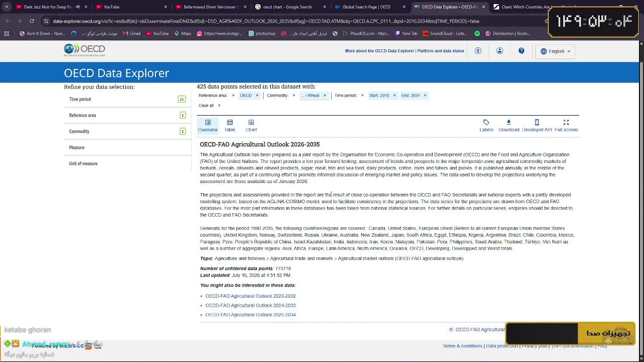Expand the Unit of measure filter
This screenshot has height=362, width=644.
pos(127,163)
